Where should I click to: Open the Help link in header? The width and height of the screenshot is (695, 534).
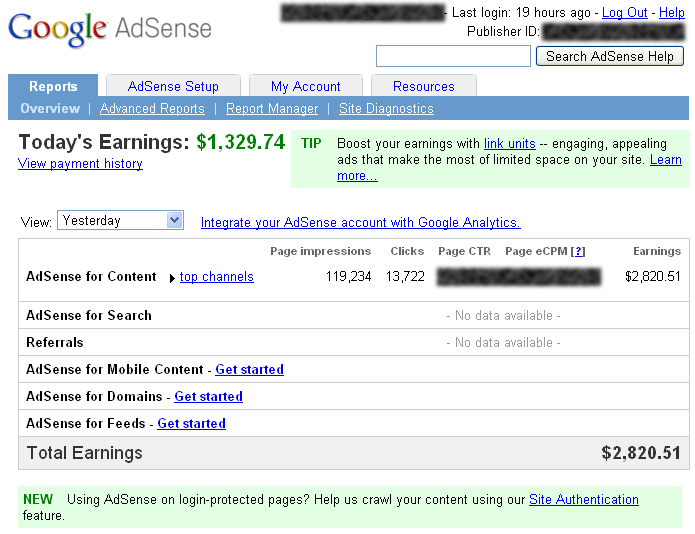(672, 13)
